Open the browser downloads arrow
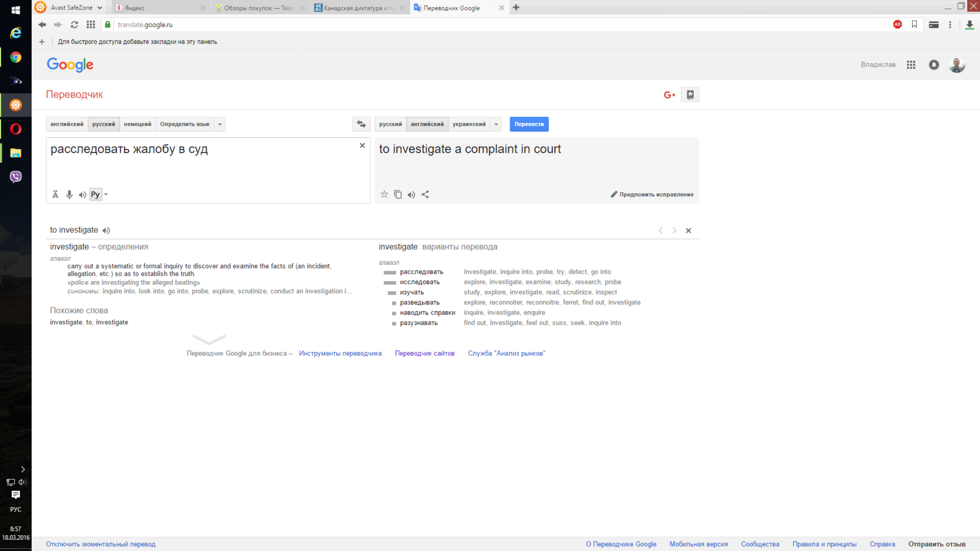 pyautogui.click(x=970, y=25)
